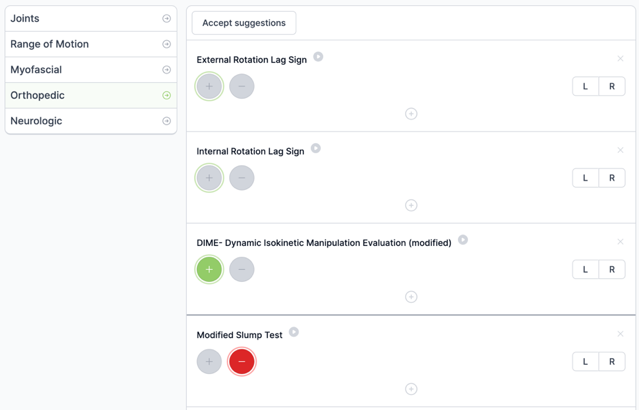Expand the Neurologic section arrow
Viewport: 639px width, 410px height.
(x=167, y=121)
